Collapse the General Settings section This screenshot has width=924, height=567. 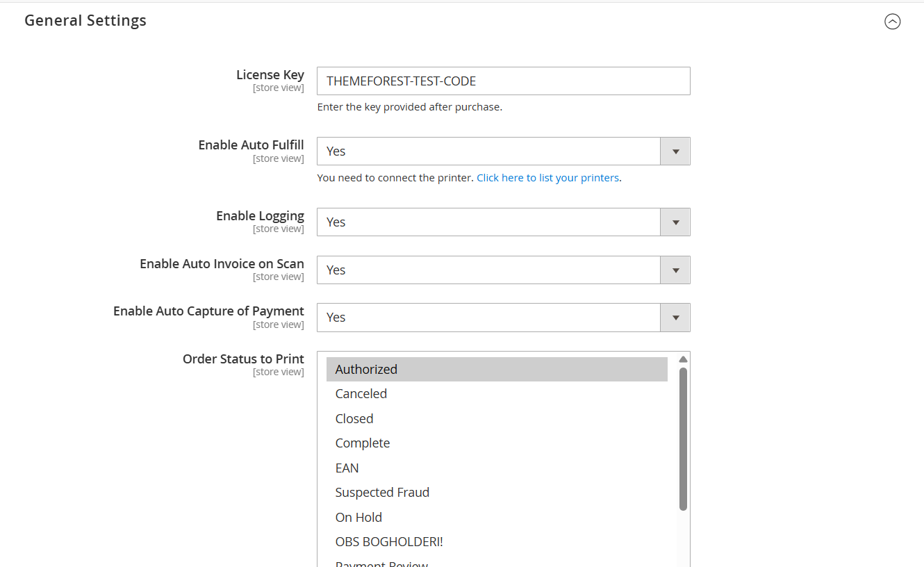893,22
